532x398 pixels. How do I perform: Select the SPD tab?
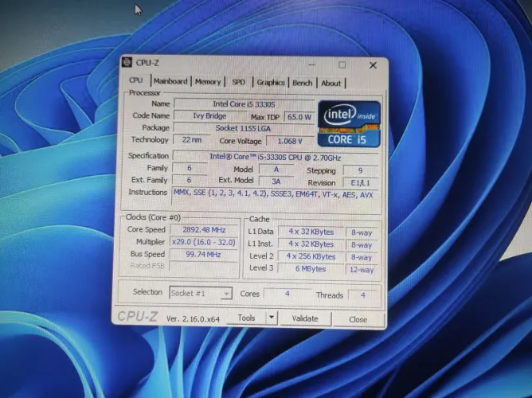click(238, 82)
